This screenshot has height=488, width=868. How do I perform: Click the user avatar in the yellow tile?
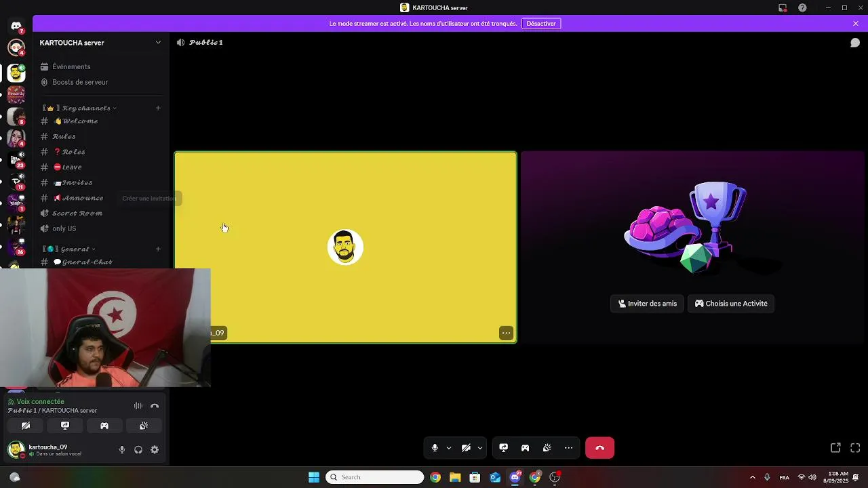pyautogui.click(x=345, y=247)
